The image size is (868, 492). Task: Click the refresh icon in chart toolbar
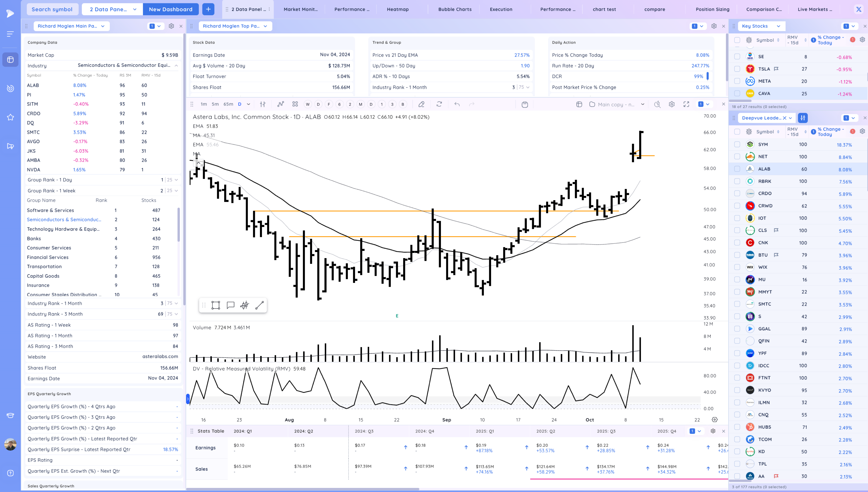tap(439, 104)
